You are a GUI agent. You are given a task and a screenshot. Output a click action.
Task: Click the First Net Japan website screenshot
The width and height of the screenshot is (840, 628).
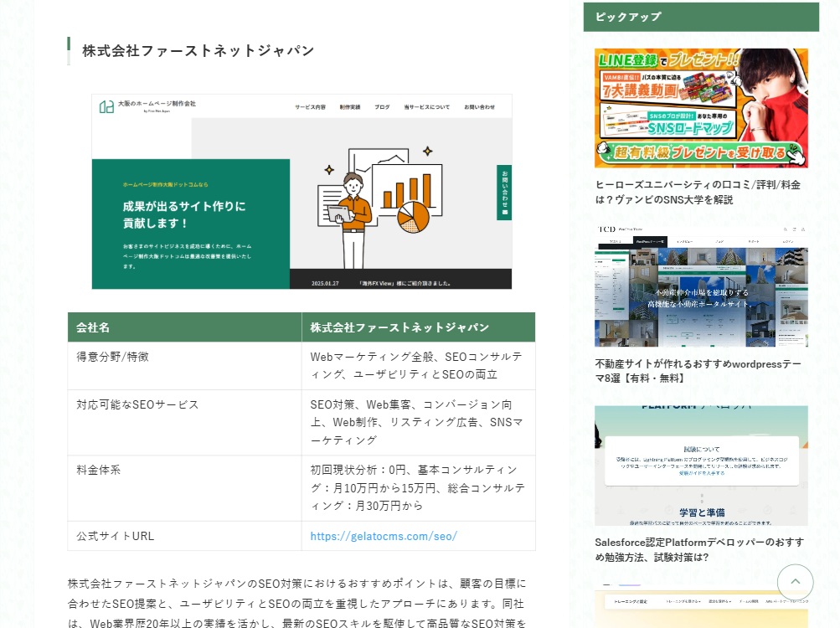[x=301, y=192]
